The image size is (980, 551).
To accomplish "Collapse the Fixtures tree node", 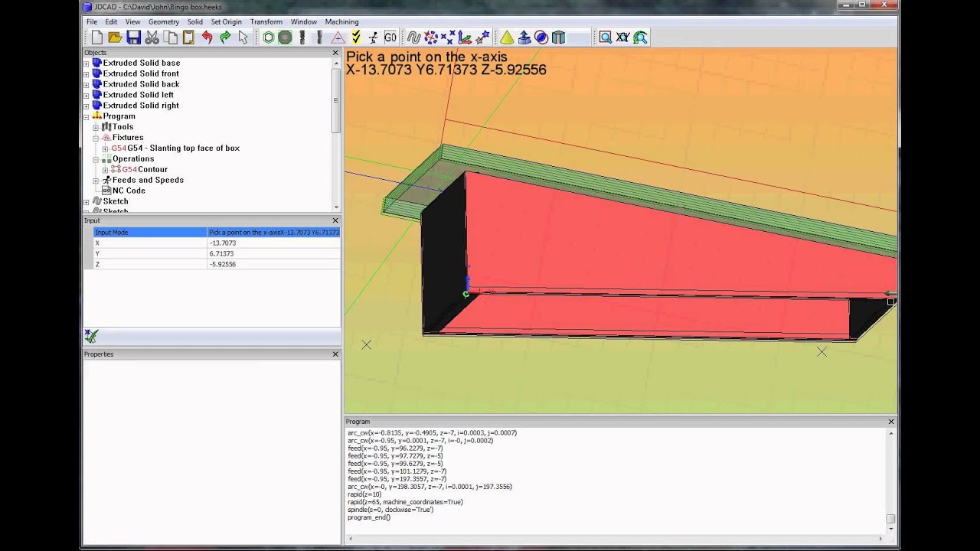I will coord(96,139).
